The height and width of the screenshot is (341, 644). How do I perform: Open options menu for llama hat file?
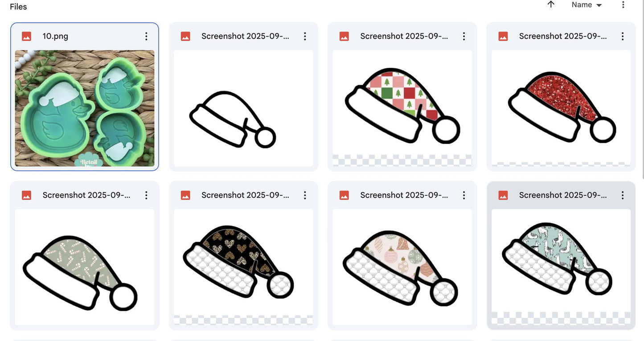(x=623, y=195)
